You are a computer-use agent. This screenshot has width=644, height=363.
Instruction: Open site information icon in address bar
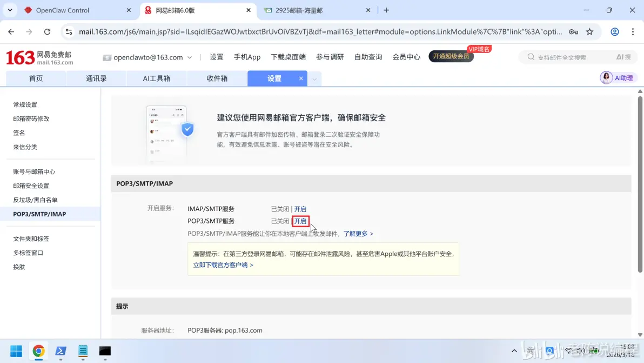coord(69,32)
